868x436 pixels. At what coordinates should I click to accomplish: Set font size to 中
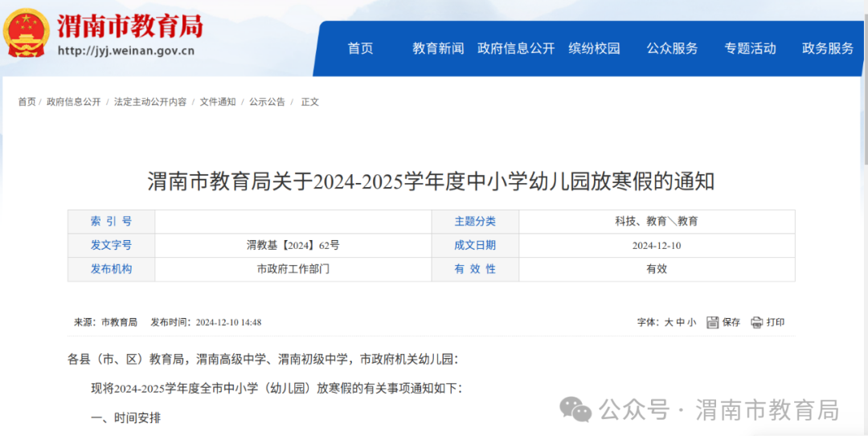(x=681, y=323)
